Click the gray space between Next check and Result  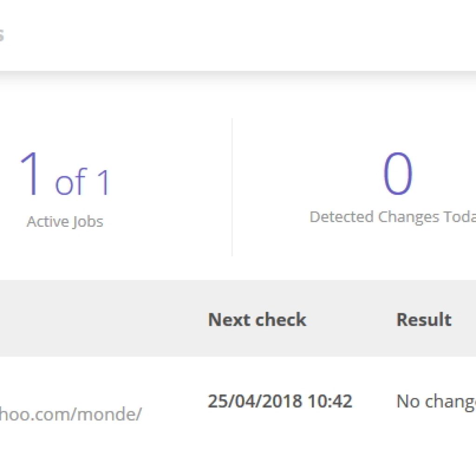pyautogui.click(x=351, y=320)
